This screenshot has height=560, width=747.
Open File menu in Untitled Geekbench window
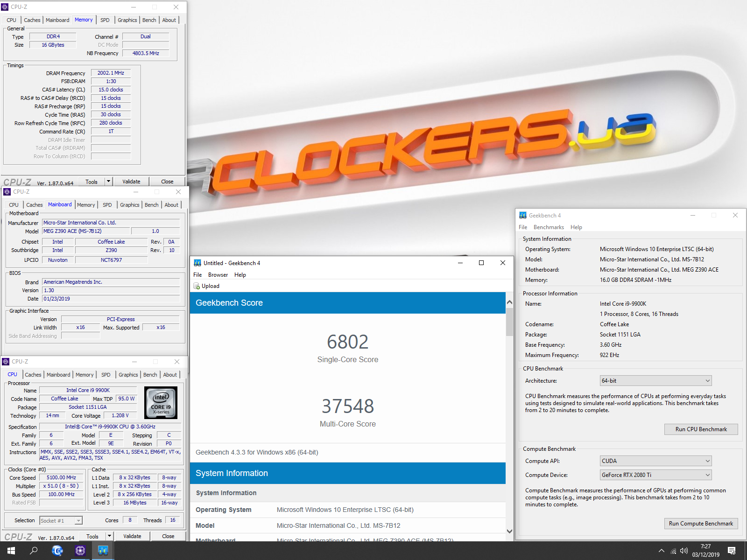197,275
